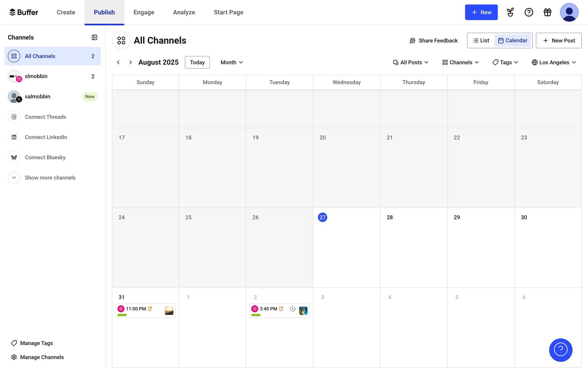Select the slmobbin Instagram channel
The width and height of the screenshot is (588, 368).
click(36, 76)
